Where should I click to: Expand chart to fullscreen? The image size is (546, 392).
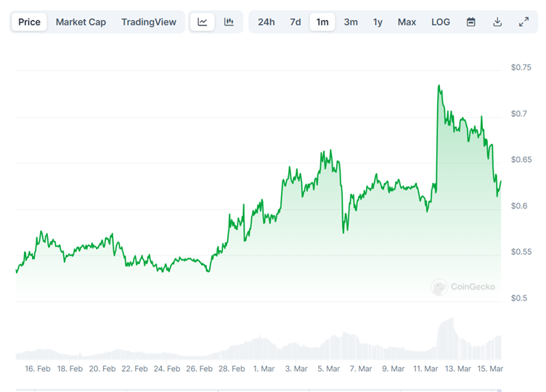tap(523, 22)
